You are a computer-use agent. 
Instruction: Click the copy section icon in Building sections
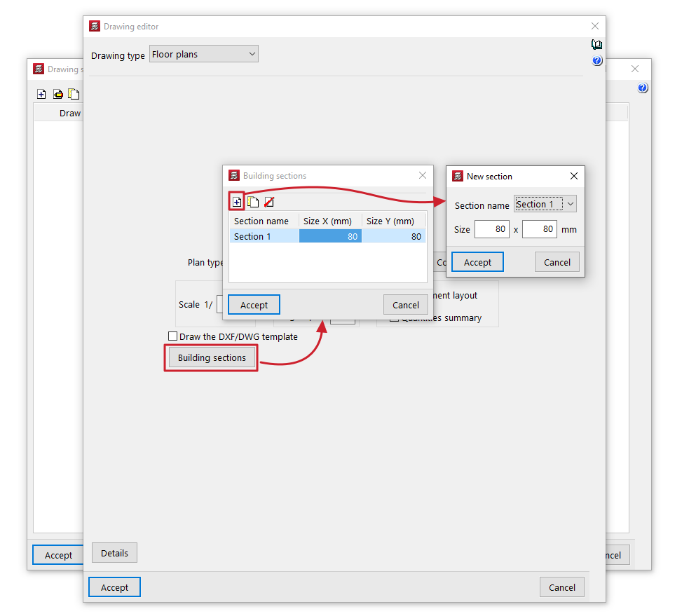pos(253,202)
